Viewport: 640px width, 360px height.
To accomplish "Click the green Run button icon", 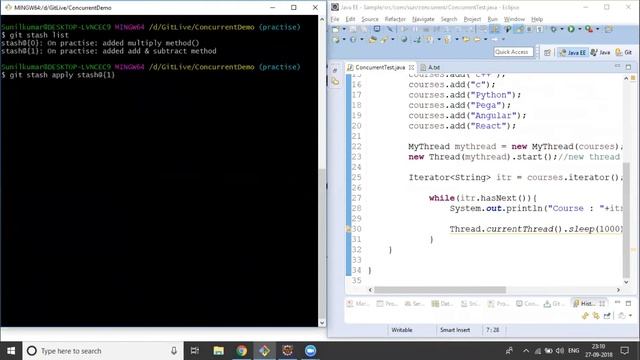I will click(x=571, y=29).
